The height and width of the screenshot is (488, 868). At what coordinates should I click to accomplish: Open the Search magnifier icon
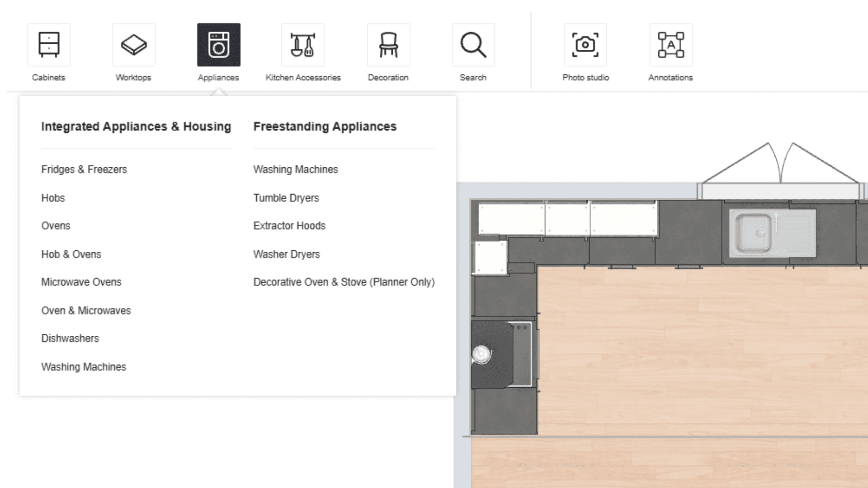click(x=473, y=45)
